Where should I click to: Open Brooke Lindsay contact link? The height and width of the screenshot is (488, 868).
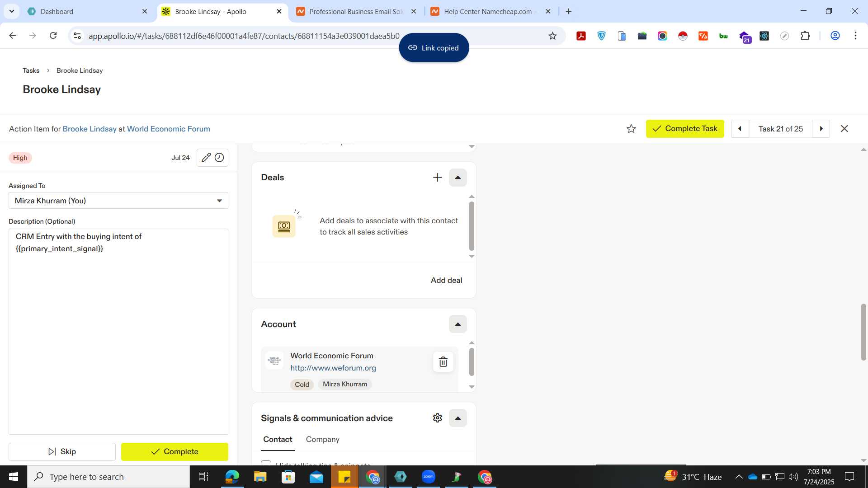click(x=90, y=129)
